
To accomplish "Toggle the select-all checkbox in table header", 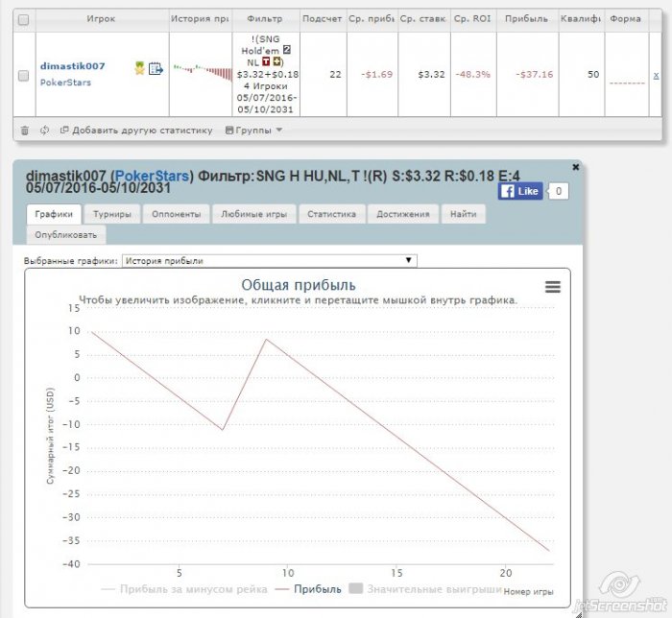I will [x=24, y=19].
